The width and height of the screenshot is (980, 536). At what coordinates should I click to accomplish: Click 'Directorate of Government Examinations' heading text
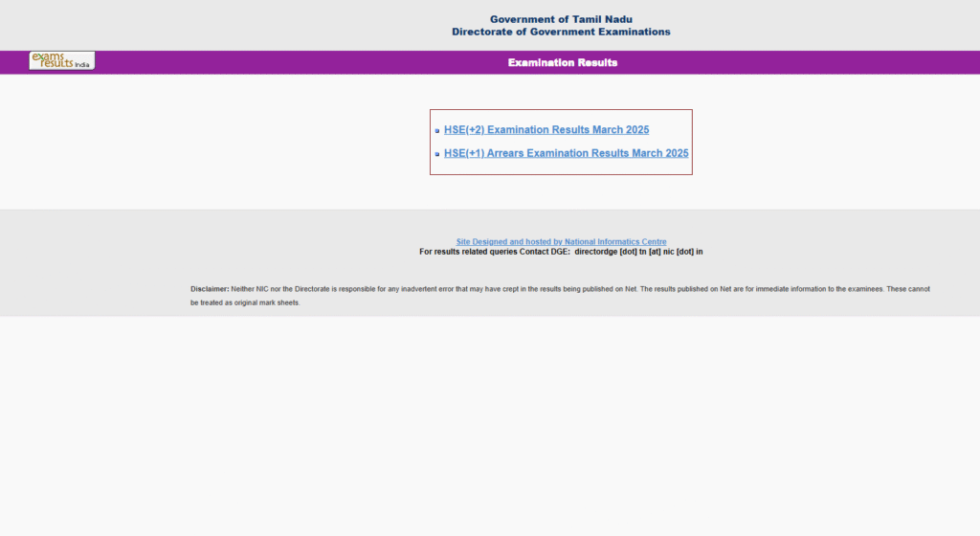tap(561, 32)
